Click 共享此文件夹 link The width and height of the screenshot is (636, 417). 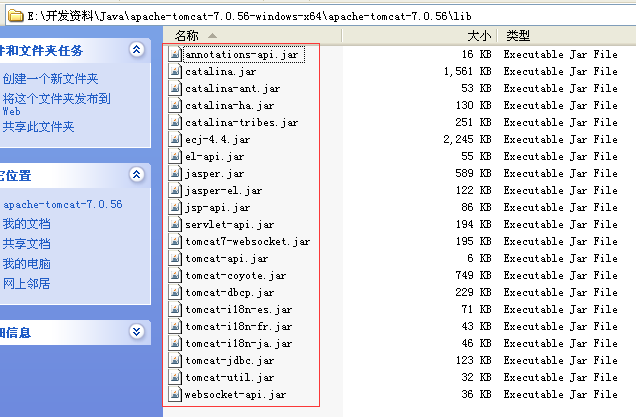tap(38, 127)
